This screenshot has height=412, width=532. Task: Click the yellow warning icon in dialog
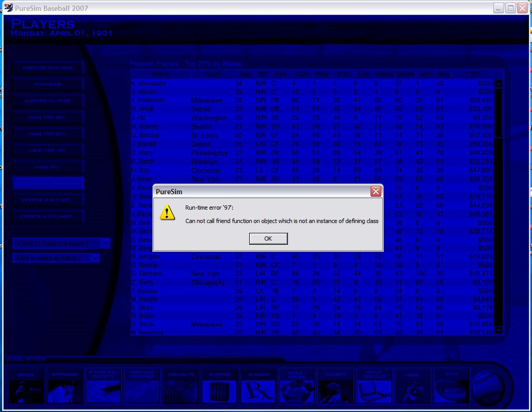point(167,212)
